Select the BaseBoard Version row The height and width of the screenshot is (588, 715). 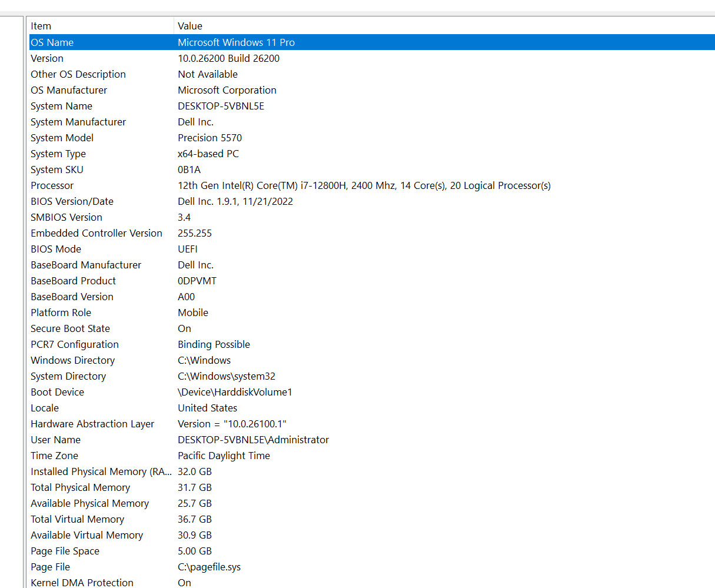click(372, 297)
